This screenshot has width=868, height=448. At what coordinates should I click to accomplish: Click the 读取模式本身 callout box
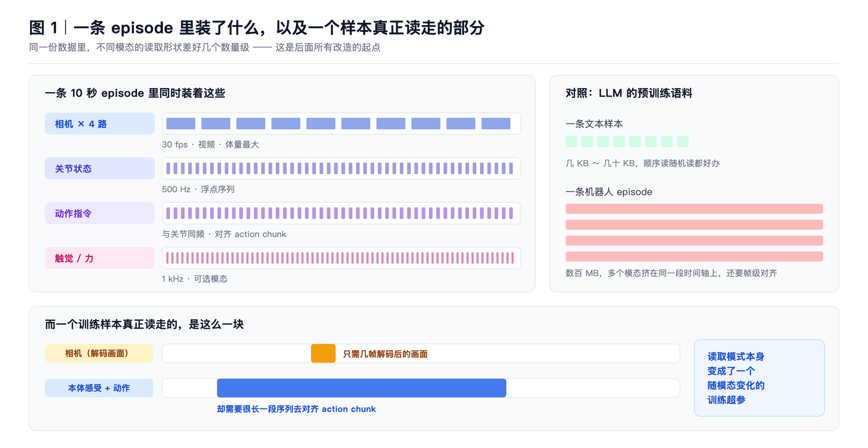(x=759, y=378)
